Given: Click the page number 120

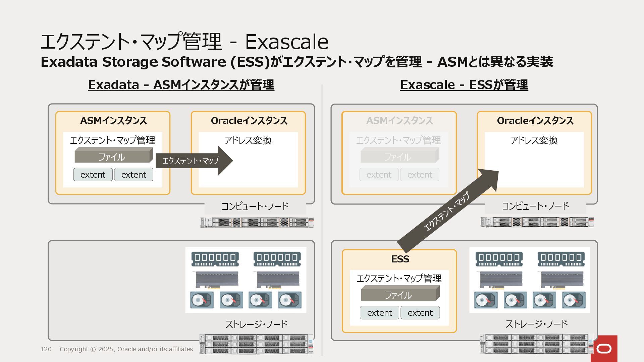Looking at the screenshot, I should coord(46,349).
